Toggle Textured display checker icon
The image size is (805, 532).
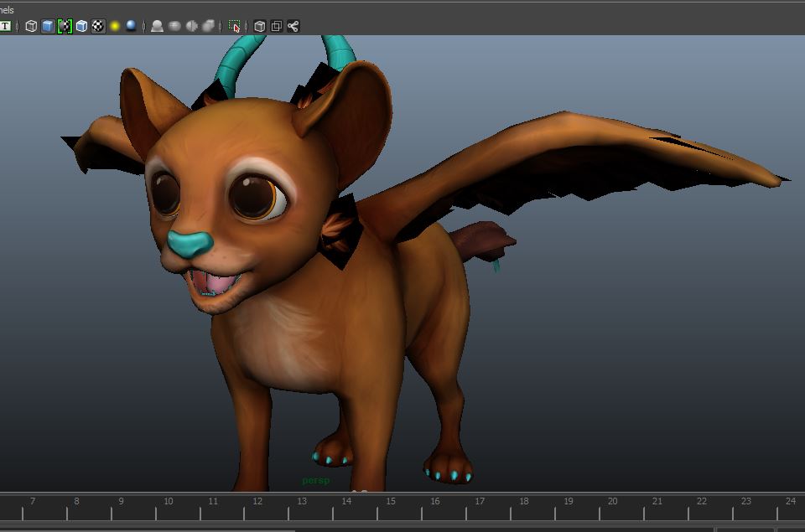tap(98, 26)
